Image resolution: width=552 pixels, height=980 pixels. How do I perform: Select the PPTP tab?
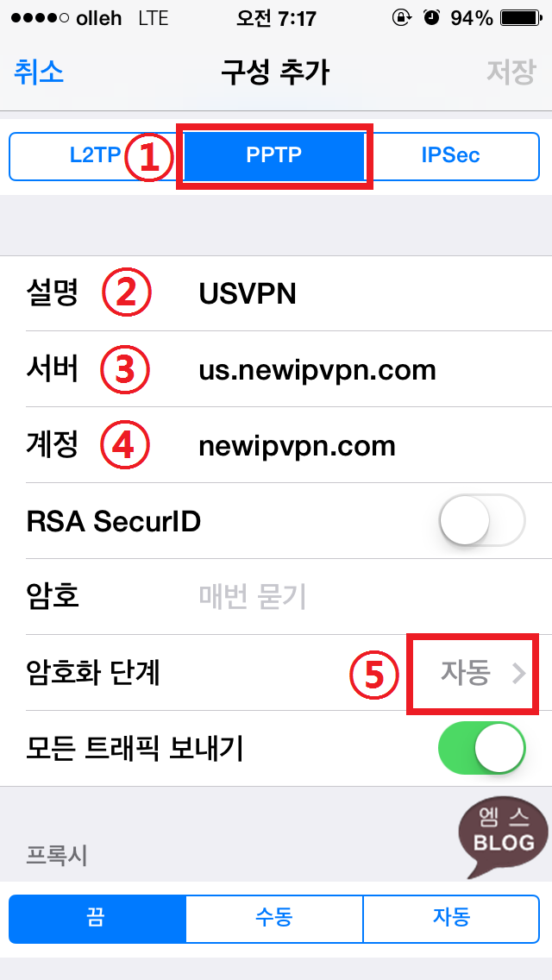pos(273,155)
